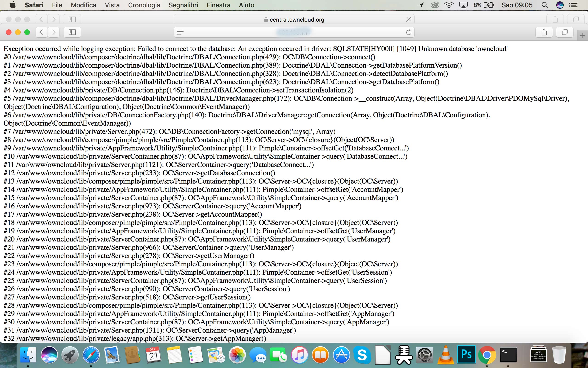Open Spotlight search in menu bar
The width and height of the screenshot is (588, 368).
tap(545, 5)
